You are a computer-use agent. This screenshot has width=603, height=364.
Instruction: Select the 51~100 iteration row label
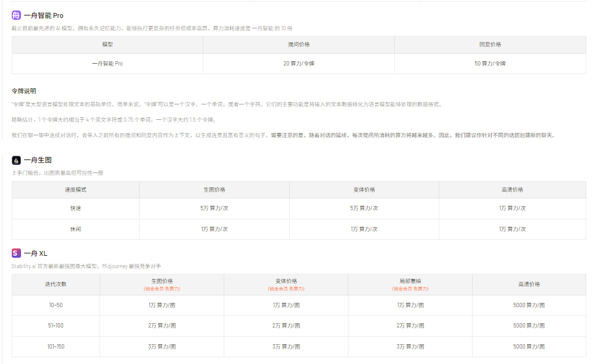click(x=56, y=326)
